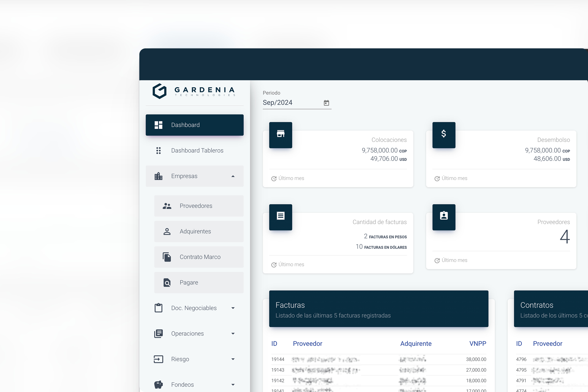This screenshot has width=588, height=392.
Task: Collapse the Empresas menu section
Action: (233, 176)
